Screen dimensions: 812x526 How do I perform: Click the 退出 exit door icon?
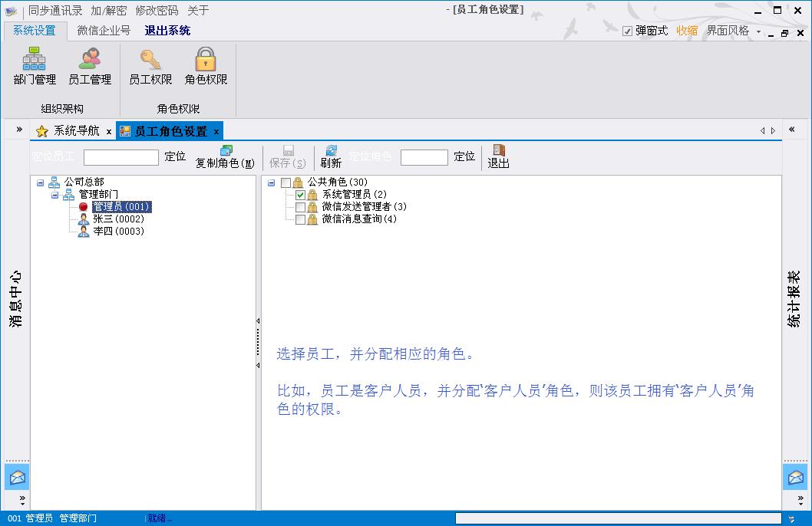[x=498, y=151]
